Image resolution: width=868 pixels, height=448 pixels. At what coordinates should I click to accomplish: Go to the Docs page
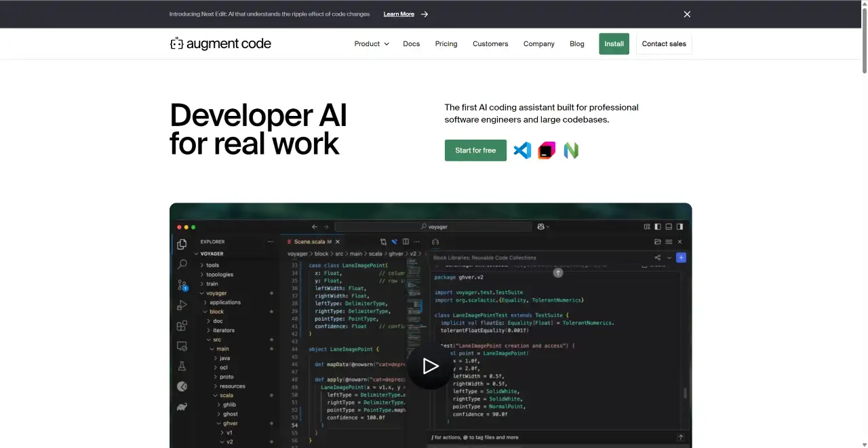[x=412, y=44]
